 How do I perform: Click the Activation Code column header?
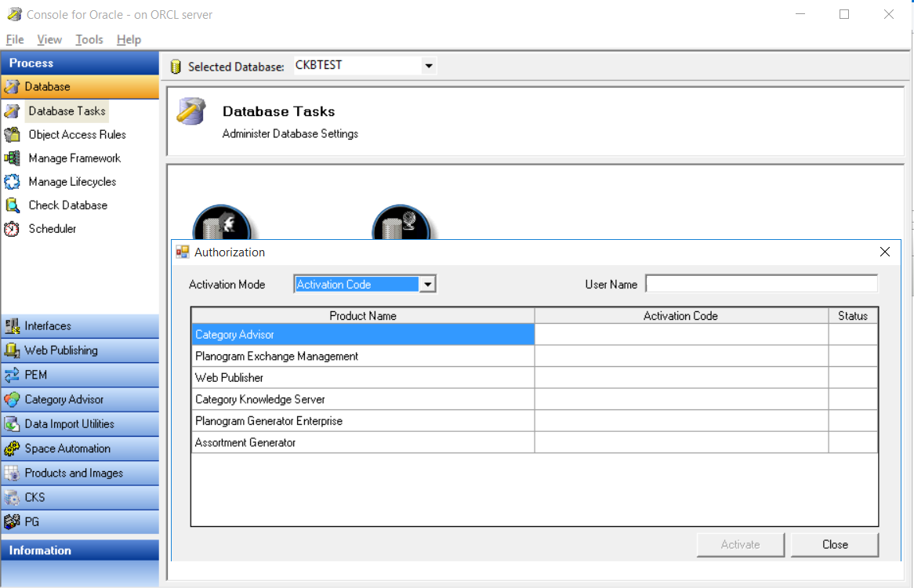tap(681, 316)
